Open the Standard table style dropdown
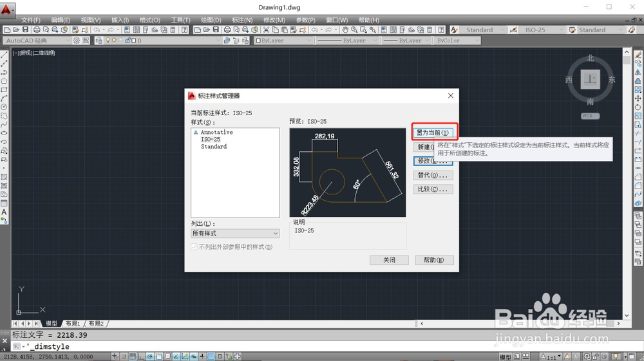Screen dimensions: 644x361 (600, 30)
